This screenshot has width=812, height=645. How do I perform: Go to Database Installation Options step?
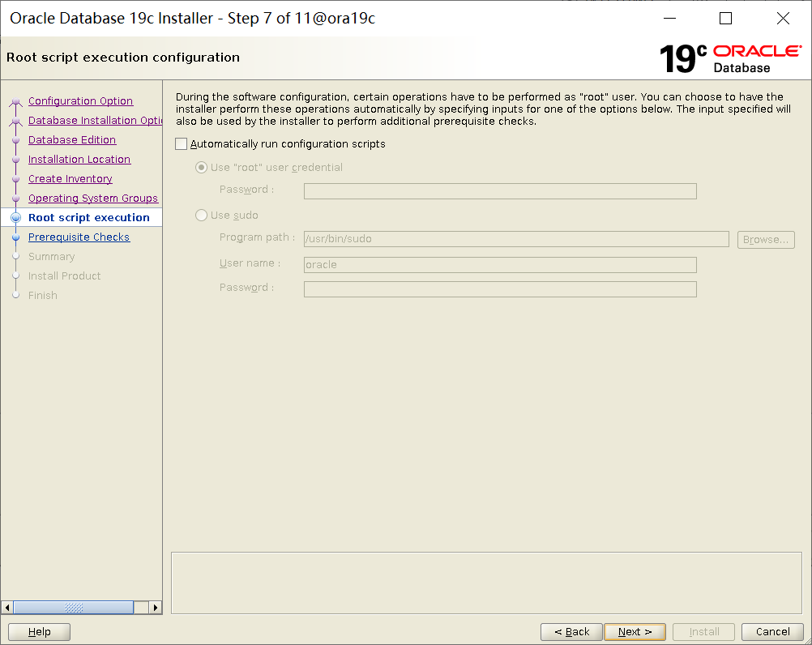pos(96,120)
